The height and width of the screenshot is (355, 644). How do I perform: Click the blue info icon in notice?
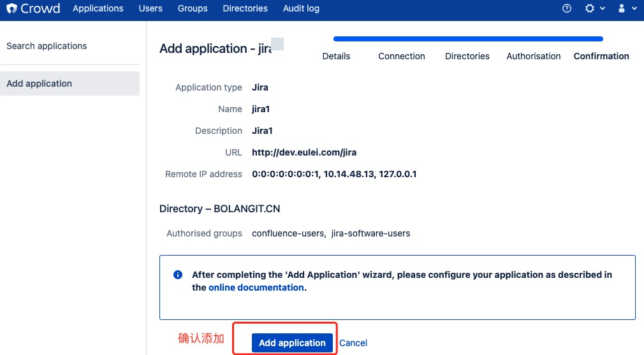tap(178, 275)
